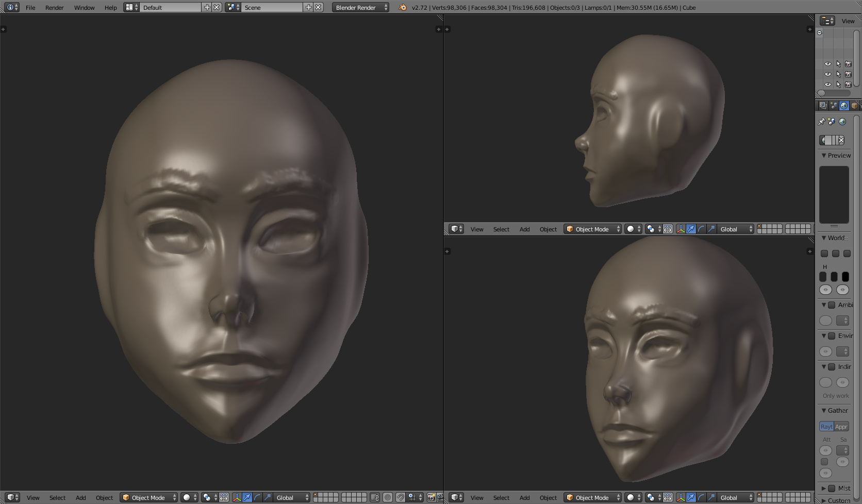
Task: Select translate manipulator arrow in left viewport header
Action: coord(247,497)
